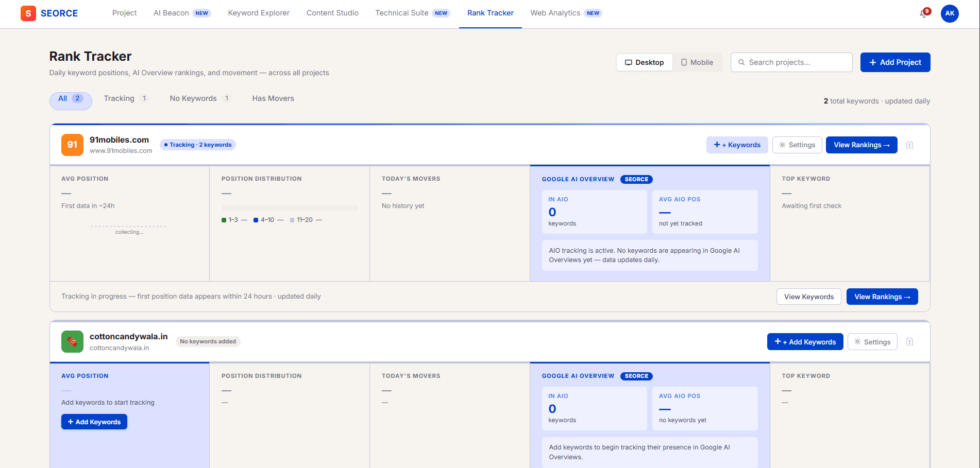
Task: Open the AK user avatar menu
Action: pyautogui.click(x=950, y=13)
